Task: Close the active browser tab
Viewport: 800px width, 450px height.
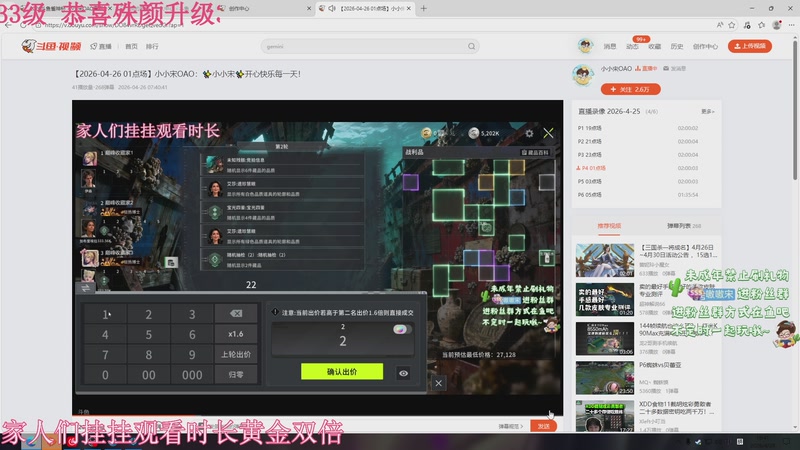Action: tap(409, 8)
